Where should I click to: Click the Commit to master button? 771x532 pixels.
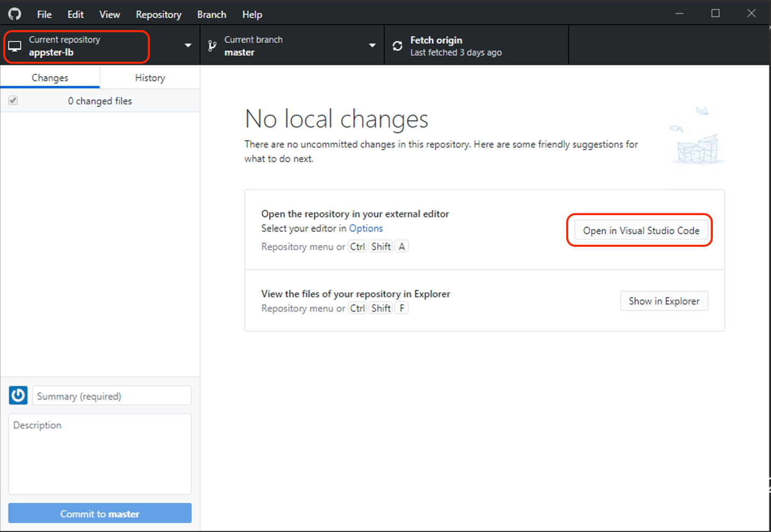point(100,513)
